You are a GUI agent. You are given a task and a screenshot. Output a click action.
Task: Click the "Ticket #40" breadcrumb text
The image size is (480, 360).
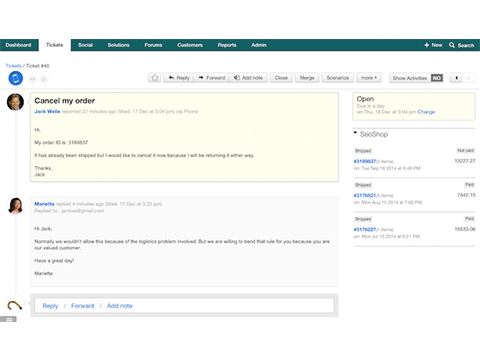[x=38, y=66]
